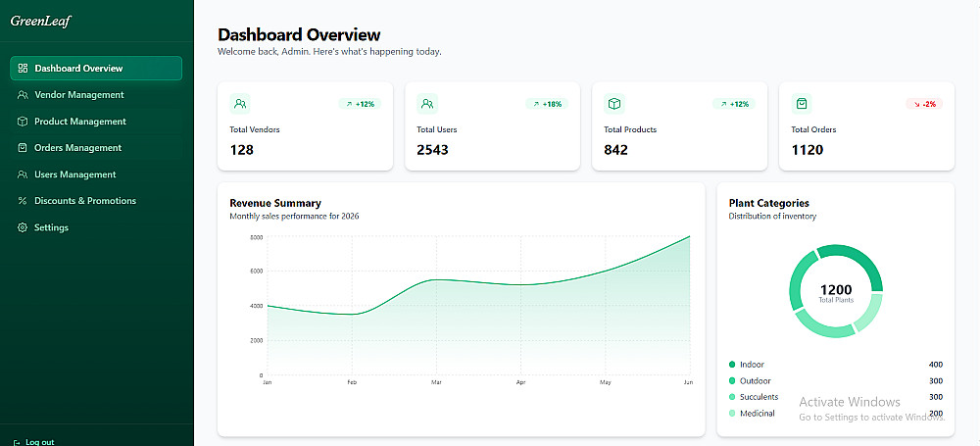980x446 pixels.
Task: Click the GreenLeaf logo
Action: pos(40,22)
